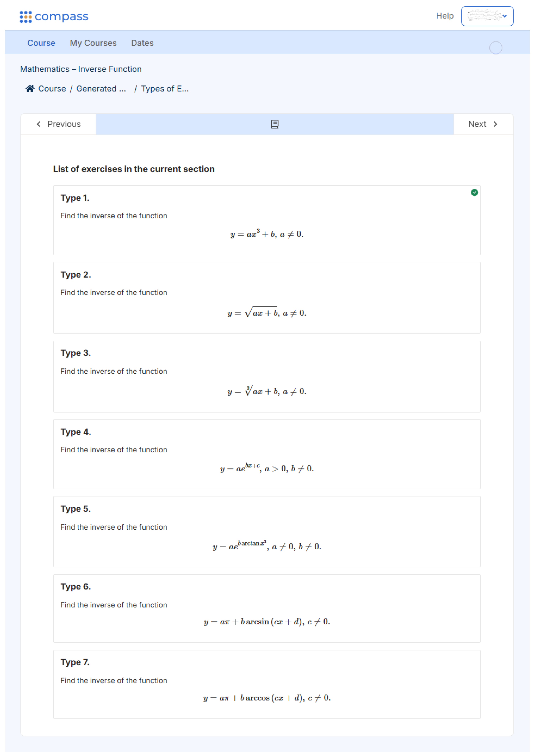Screen dimensions: 535x756
Task: Switch to the My Courses tab
Action: point(93,43)
